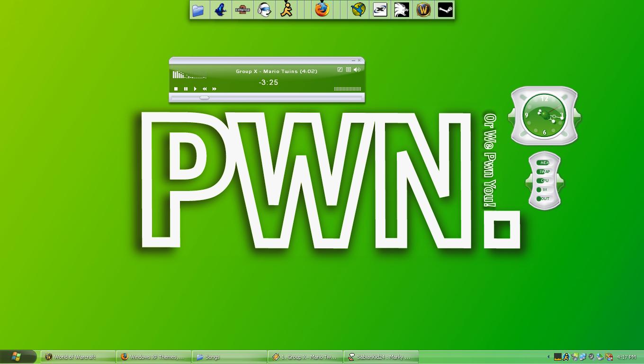Open the blue folder icon in the dock
This screenshot has height=364, width=644.
(198, 9)
